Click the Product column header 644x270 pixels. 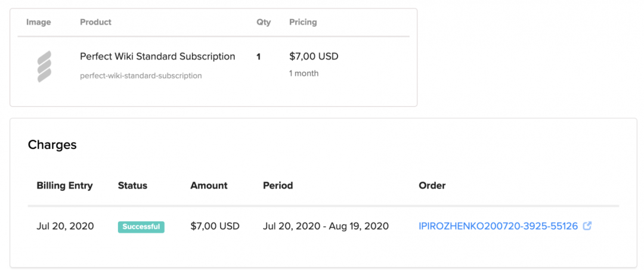pyautogui.click(x=95, y=22)
